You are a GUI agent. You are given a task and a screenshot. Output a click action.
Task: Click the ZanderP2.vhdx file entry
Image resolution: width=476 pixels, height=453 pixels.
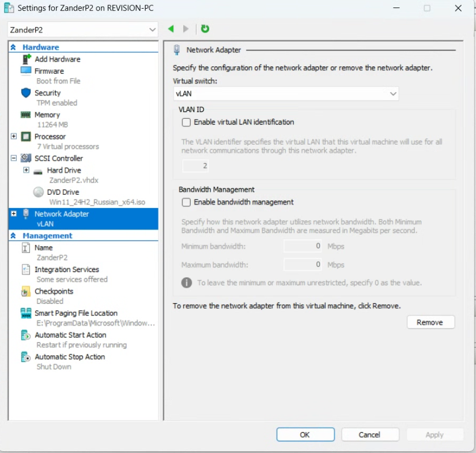click(74, 180)
